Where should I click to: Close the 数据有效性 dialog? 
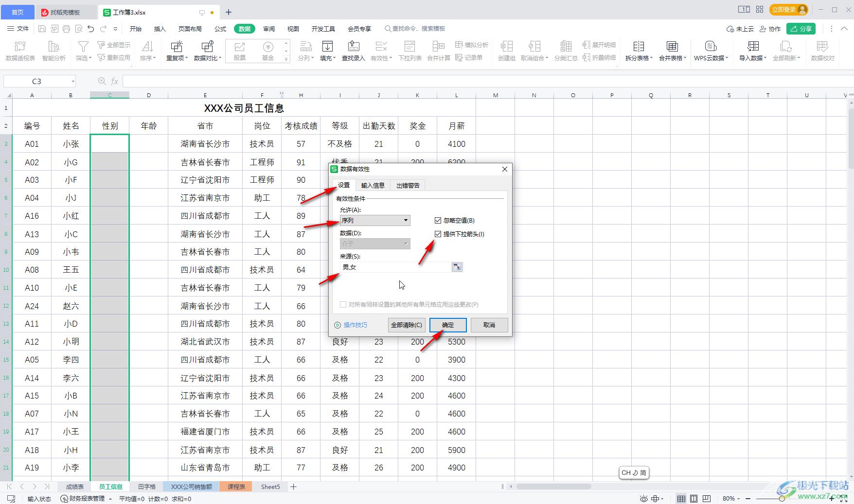505,169
